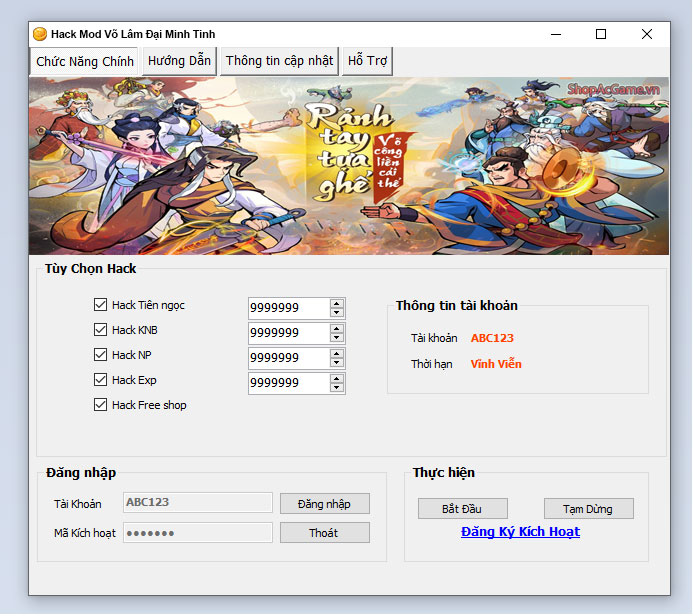This screenshot has width=693, height=616.
Task: Increase Tiên ngọc value with up arrow
Action: pyautogui.click(x=337, y=304)
